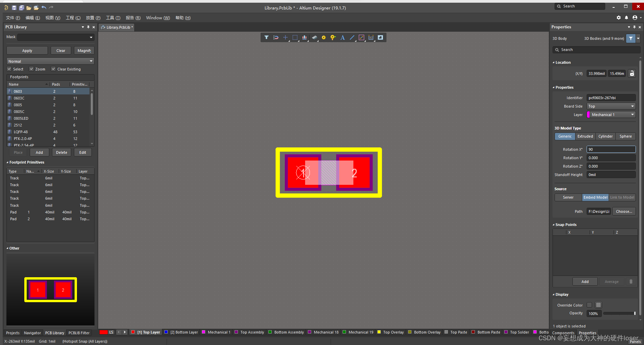Screen dimensions: 644x345
Task: Place a pad with yellow ring tool
Action: [324, 37]
